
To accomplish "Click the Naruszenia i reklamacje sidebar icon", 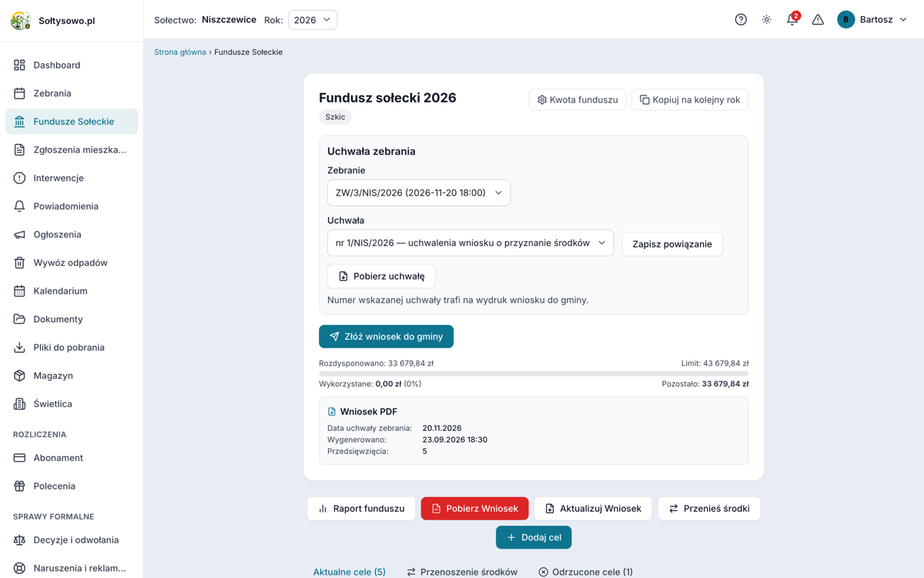I will click(19, 568).
